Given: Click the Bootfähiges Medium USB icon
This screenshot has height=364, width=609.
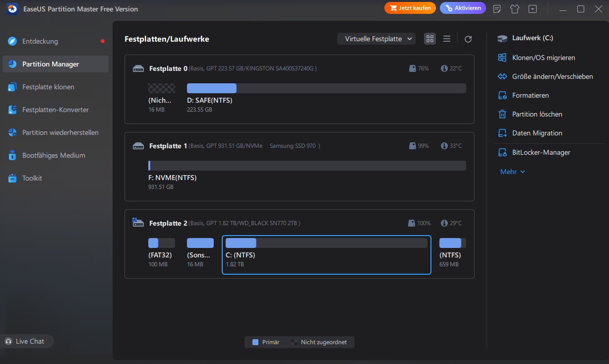Looking at the screenshot, I should click(x=12, y=155).
